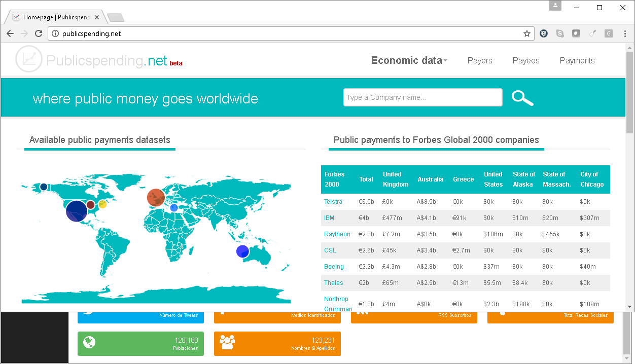Click the Número de Tweets card in background window
The image size is (635, 364).
(x=140, y=317)
